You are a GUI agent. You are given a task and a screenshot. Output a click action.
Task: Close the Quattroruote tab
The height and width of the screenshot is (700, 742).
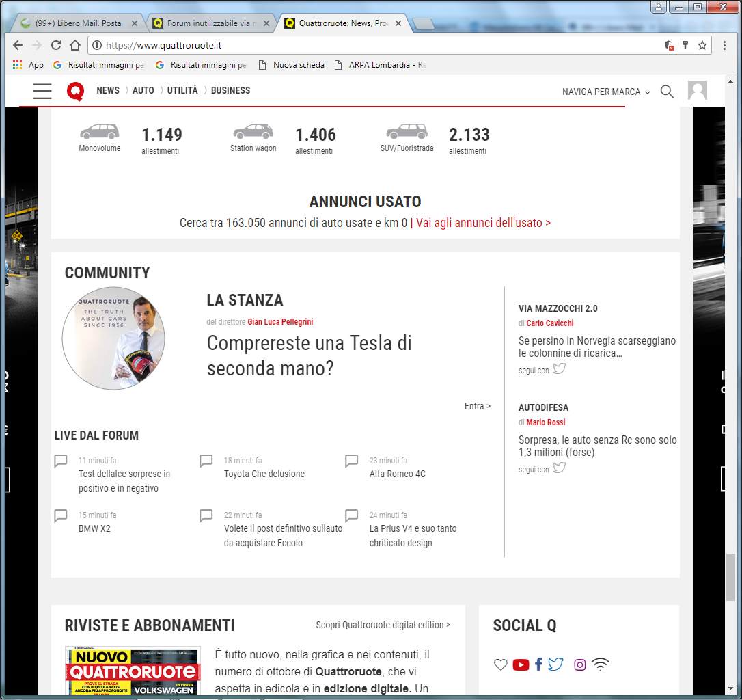(398, 23)
